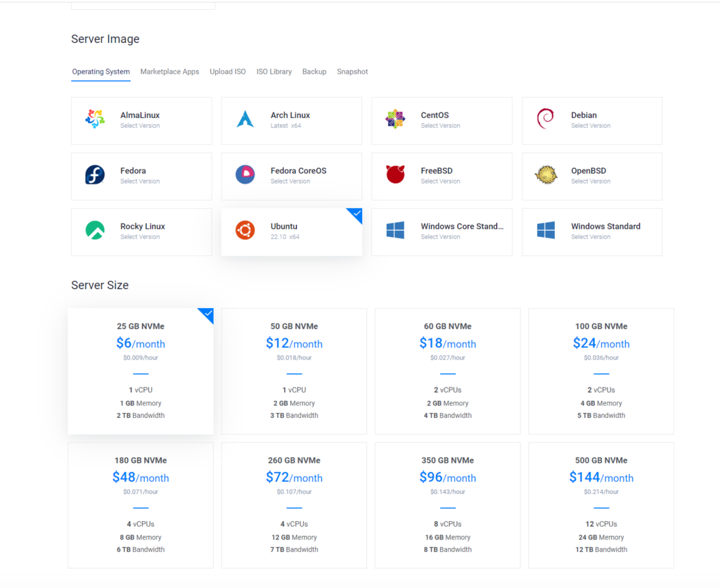The width and height of the screenshot is (720, 588).
Task: Click the OpenBSD pufferfish logo
Action: coord(546,175)
